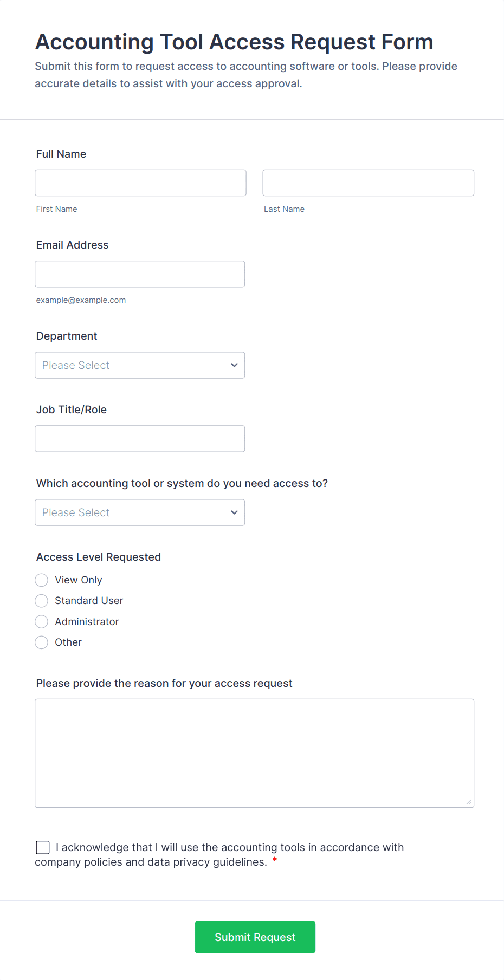Click the Administrator label text
The height and width of the screenshot is (980, 504).
click(87, 622)
